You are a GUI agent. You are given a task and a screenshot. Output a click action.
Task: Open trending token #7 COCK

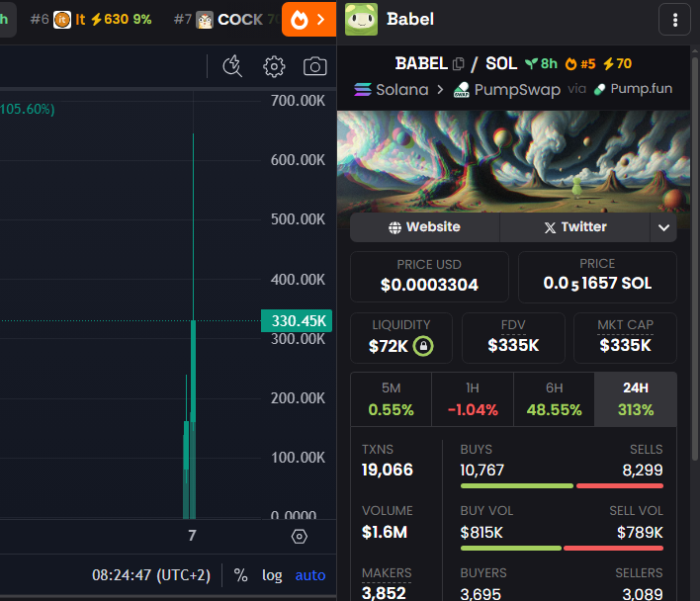[226, 19]
